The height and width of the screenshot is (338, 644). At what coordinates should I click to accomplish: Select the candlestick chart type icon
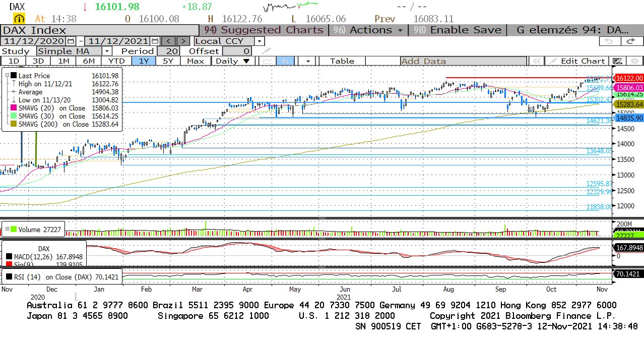[x=285, y=61]
